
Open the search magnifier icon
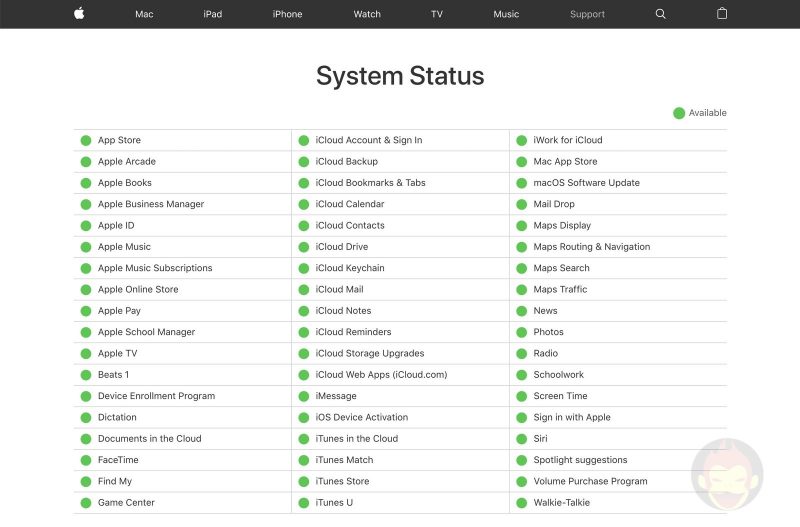(x=660, y=14)
